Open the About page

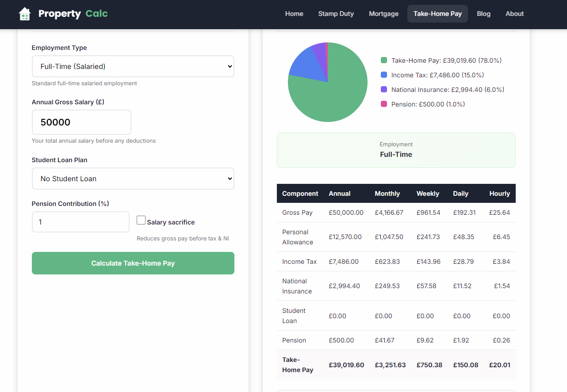pyautogui.click(x=514, y=14)
